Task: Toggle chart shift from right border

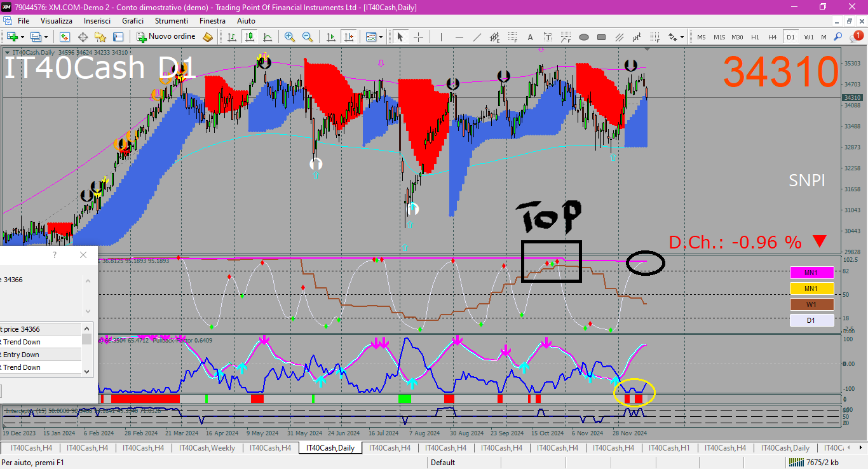Action: (349, 37)
